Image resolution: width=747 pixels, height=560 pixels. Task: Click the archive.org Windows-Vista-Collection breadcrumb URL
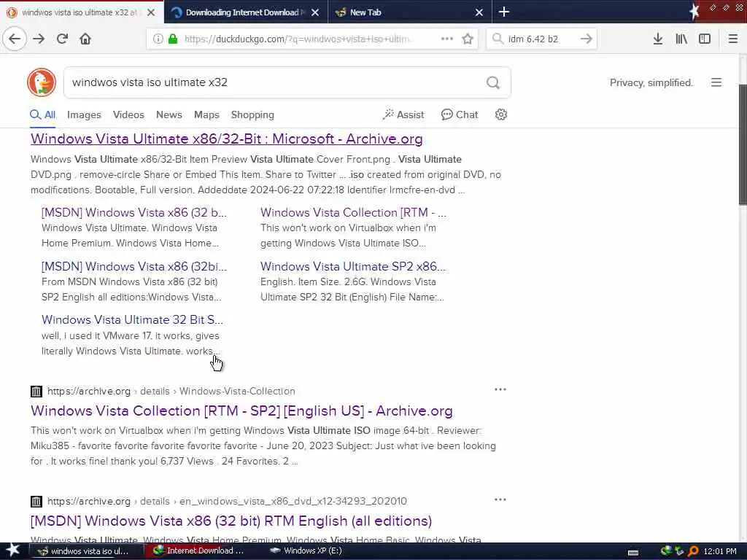171,391
